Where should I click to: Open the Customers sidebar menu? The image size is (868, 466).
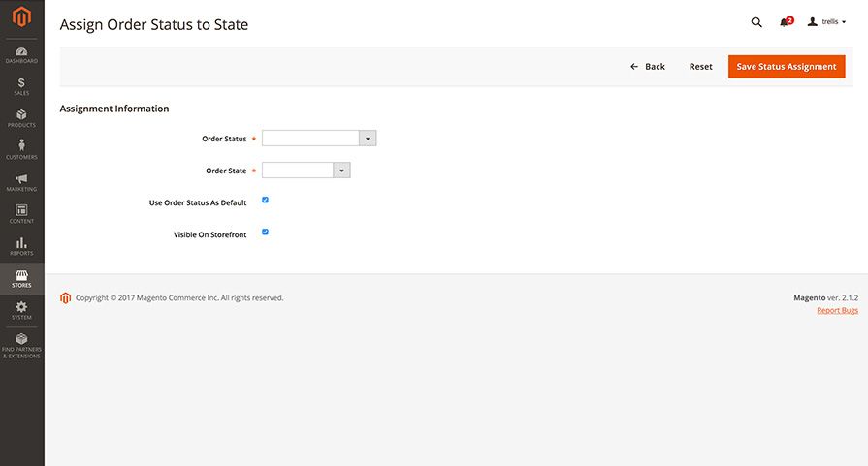point(21,151)
